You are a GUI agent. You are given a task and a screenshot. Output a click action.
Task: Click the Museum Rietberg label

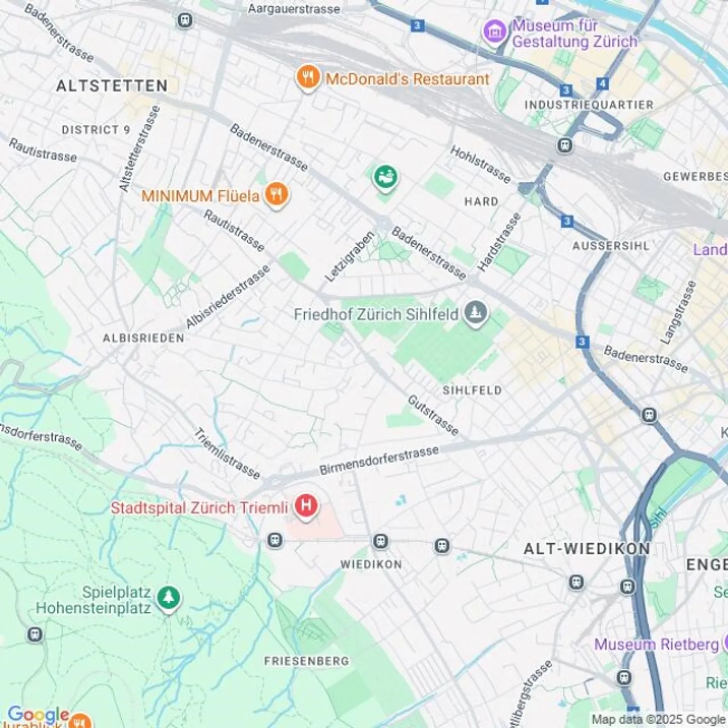point(656,645)
